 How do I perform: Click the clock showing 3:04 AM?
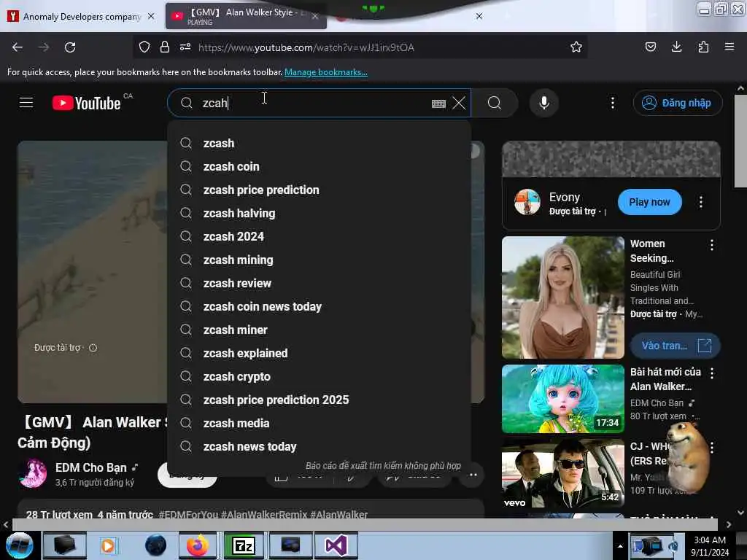coord(710,540)
